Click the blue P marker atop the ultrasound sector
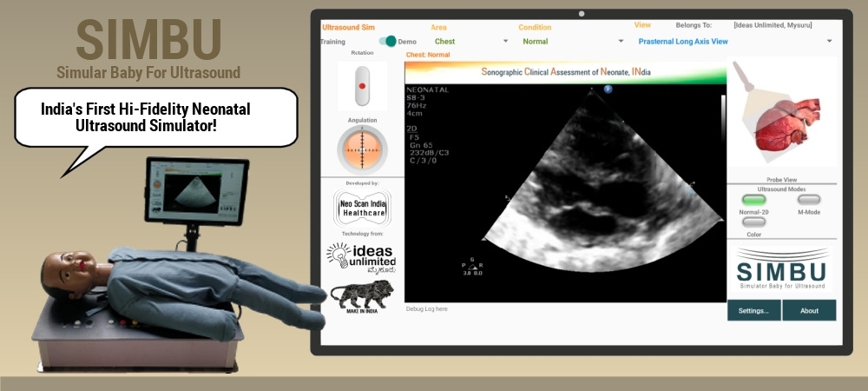The width and height of the screenshot is (868, 391). click(608, 89)
